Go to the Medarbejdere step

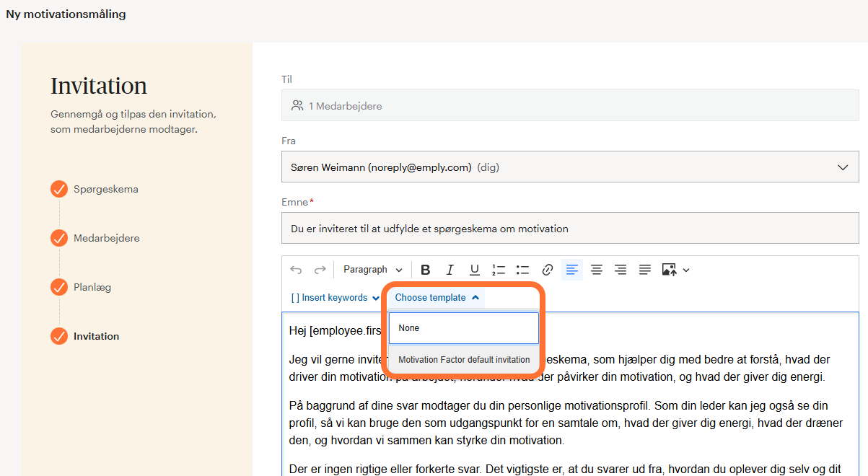tap(107, 239)
